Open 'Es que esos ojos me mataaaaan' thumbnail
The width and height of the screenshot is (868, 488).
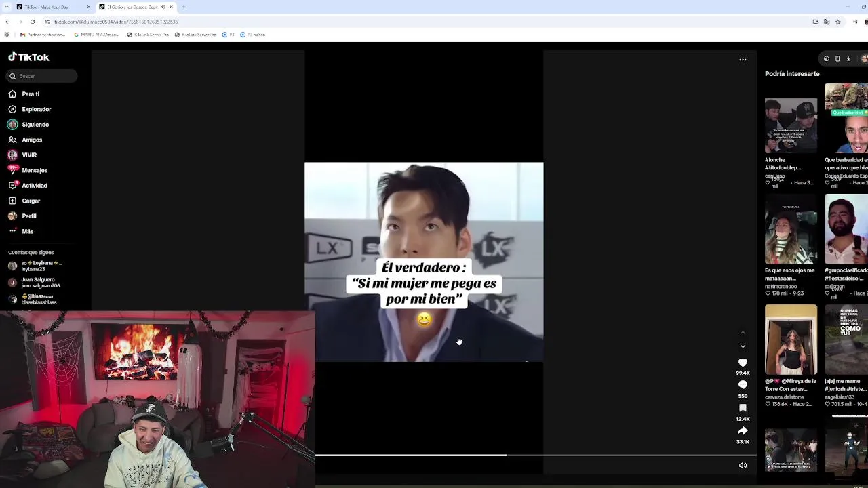(x=791, y=229)
